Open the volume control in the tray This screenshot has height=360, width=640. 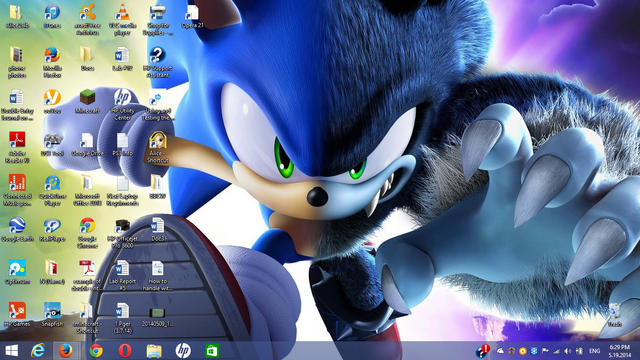coord(567,351)
